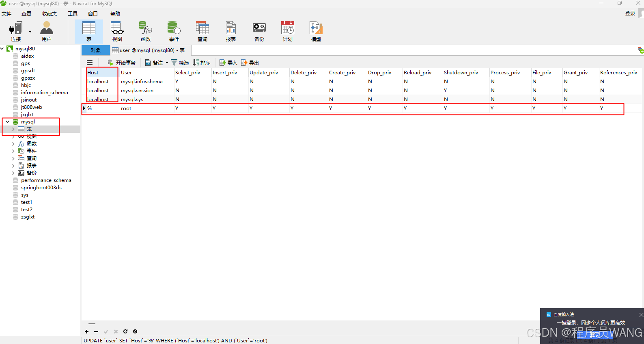
Task: Select the Table (表) toolbar icon
Action: pos(89,31)
